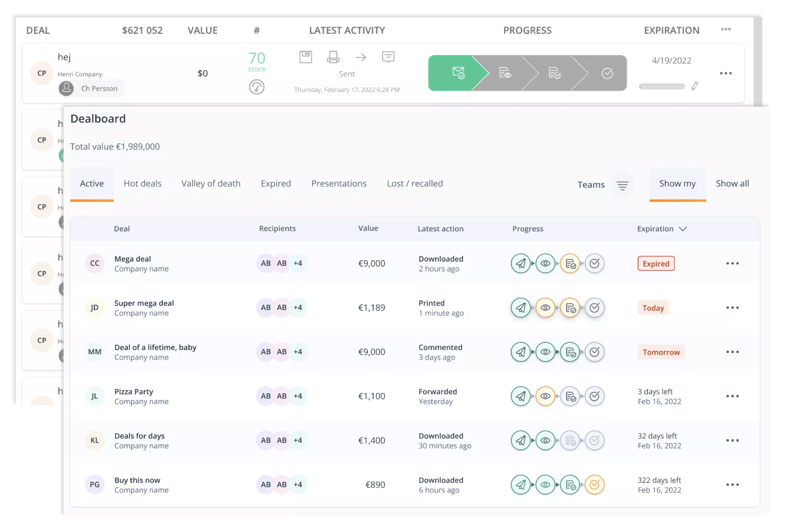Click the MM avatar for Deal of a lifetime
This screenshot has height=532, width=785.
[x=95, y=352]
